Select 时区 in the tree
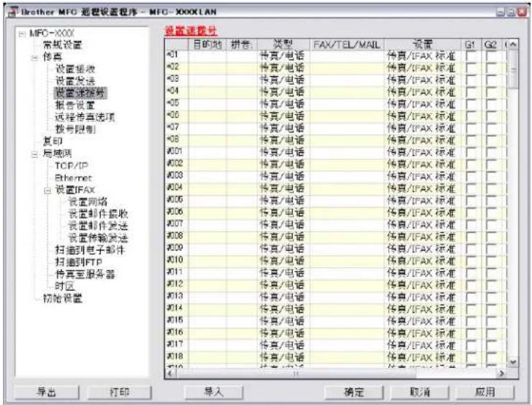This screenshot has width=532, height=405. pos(65,287)
